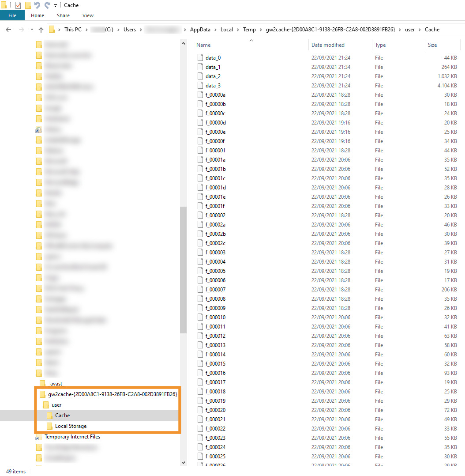Sort files by the Size column header

point(432,45)
